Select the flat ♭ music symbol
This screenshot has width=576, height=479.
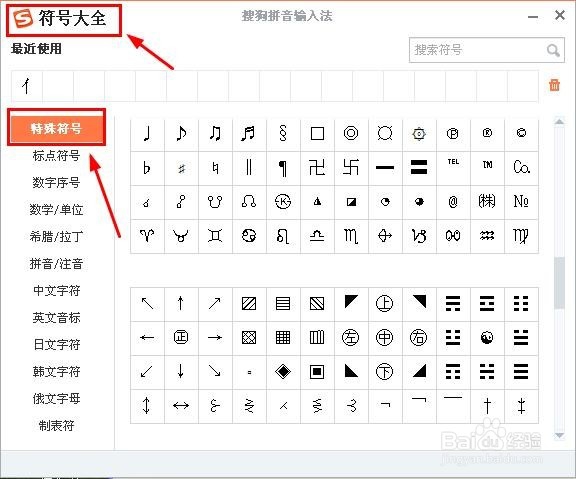tap(147, 168)
